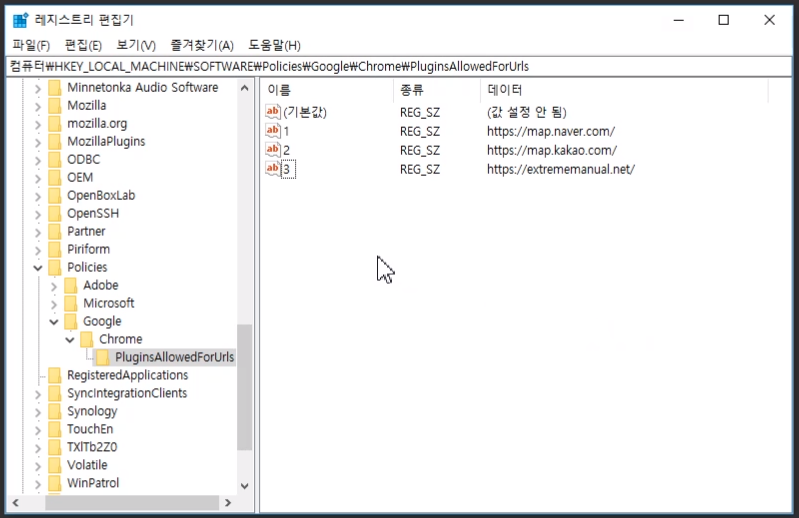This screenshot has width=799, height=518.
Task: Click the Registry Editor app icon in title bar
Action: [20, 20]
